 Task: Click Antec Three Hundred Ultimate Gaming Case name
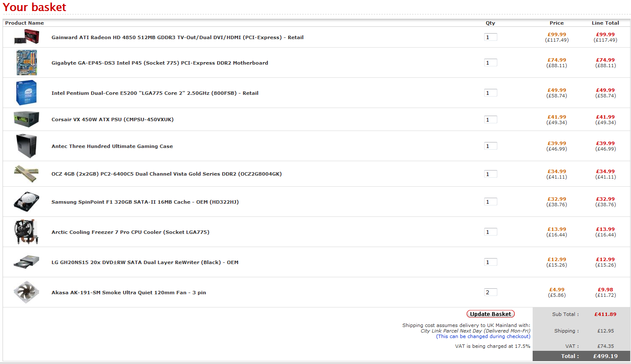tap(112, 146)
